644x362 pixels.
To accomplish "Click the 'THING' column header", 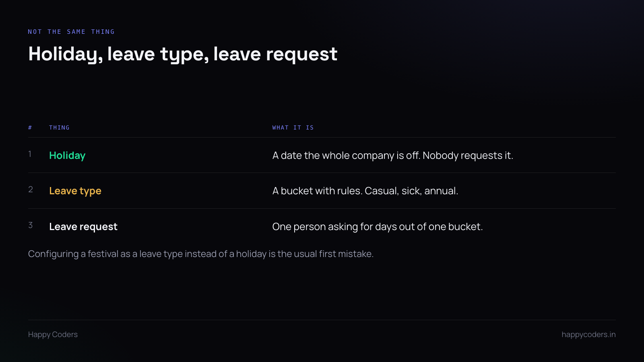I will coord(59,128).
